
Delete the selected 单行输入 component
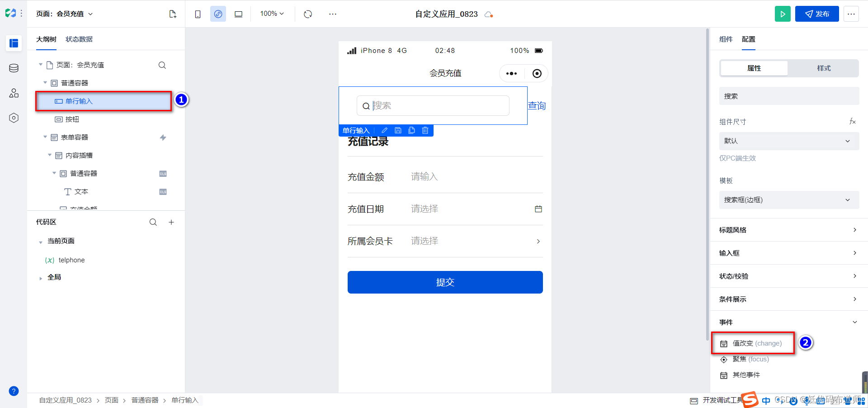[x=425, y=130]
